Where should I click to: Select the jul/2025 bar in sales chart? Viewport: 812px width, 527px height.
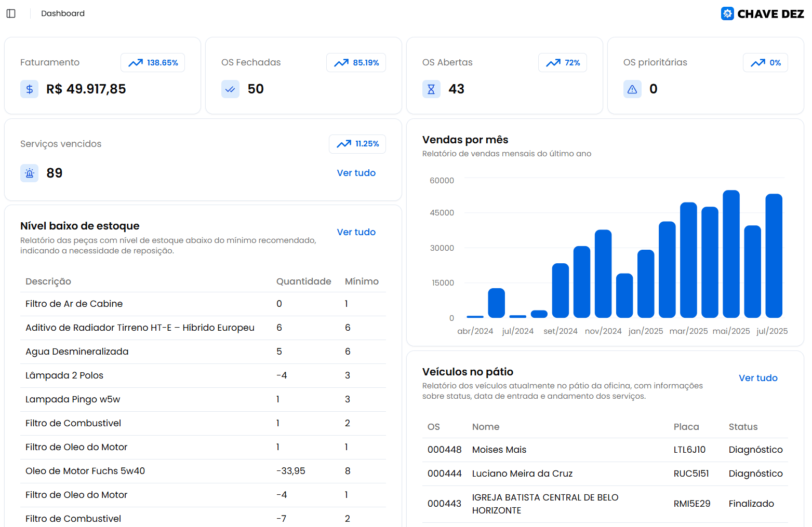774,256
